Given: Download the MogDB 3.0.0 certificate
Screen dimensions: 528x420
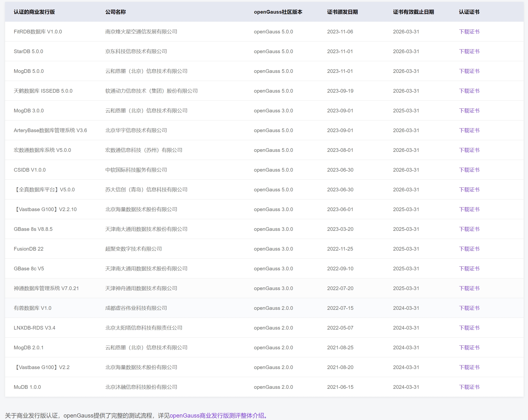Looking at the screenshot, I should point(469,111).
